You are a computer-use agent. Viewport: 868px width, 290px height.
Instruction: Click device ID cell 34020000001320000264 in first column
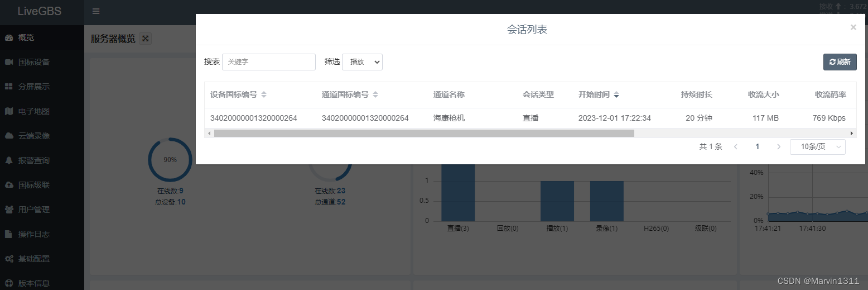pyautogui.click(x=254, y=118)
